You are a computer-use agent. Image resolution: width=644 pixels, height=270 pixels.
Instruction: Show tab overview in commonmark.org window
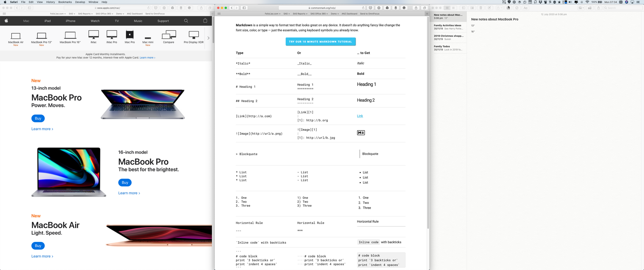424,8
